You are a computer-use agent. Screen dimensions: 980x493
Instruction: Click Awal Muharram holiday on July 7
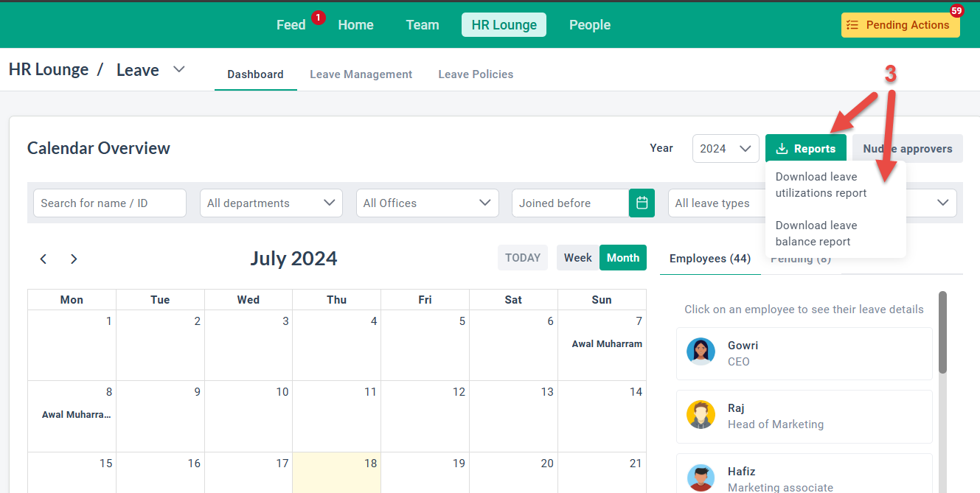[x=607, y=344]
